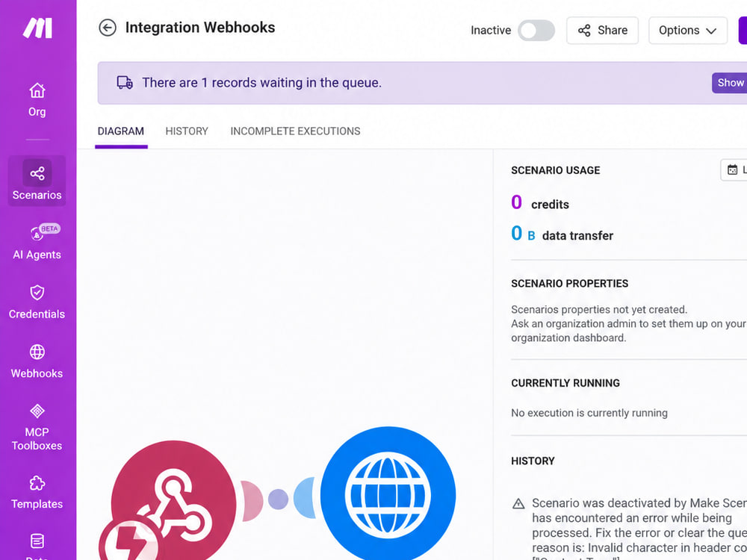
Task: Click the Make logo in sidebar
Action: pos(37,28)
